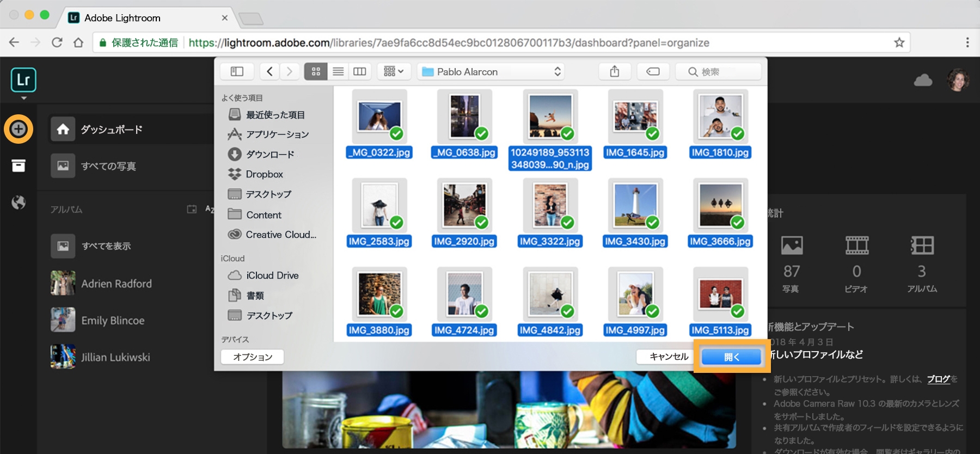Go back in file dialog
The image size is (980, 454).
click(x=269, y=71)
